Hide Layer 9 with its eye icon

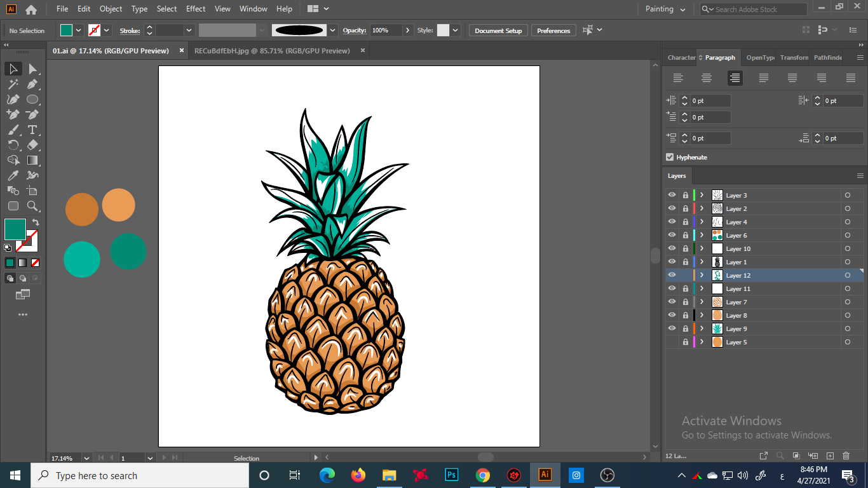[x=672, y=329]
